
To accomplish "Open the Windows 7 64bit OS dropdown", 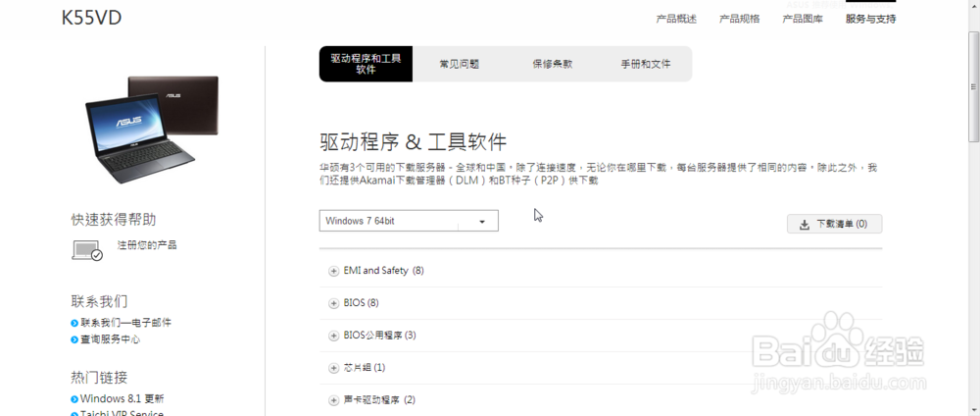I will pyautogui.click(x=409, y=221).
